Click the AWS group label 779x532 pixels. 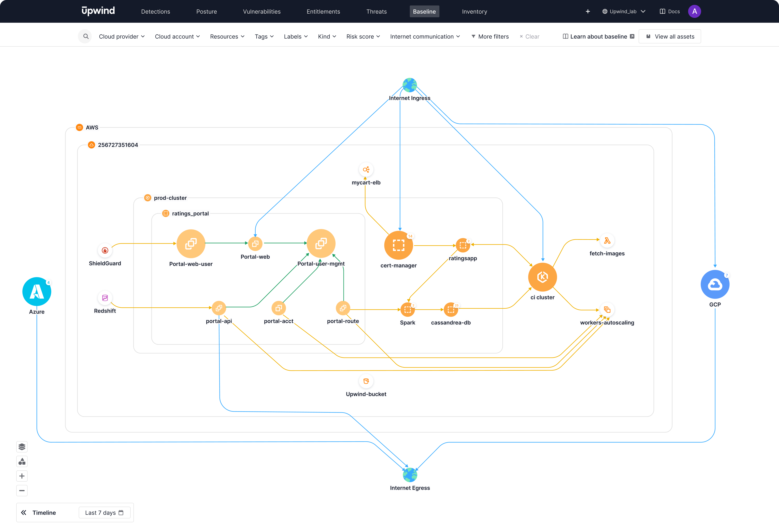(x=92, y=127)
